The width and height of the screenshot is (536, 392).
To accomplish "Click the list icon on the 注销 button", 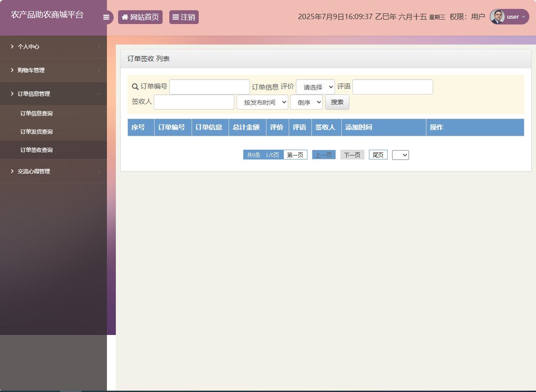I will click(x=176, y=17).
